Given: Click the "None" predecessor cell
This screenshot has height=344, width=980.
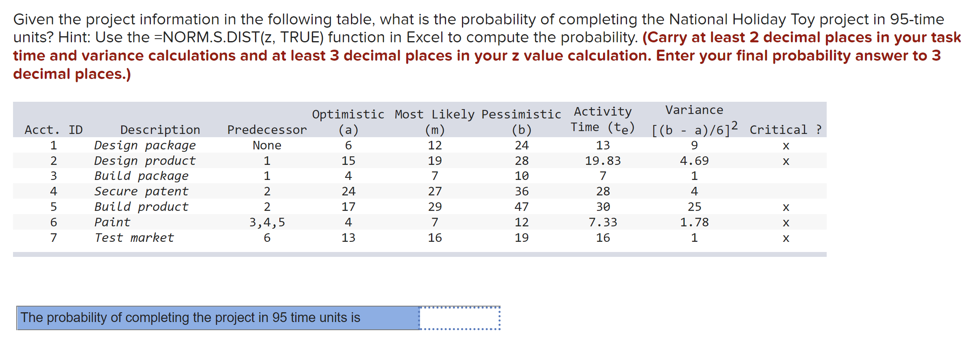Looking at the screenshot, I should (267, 145).
